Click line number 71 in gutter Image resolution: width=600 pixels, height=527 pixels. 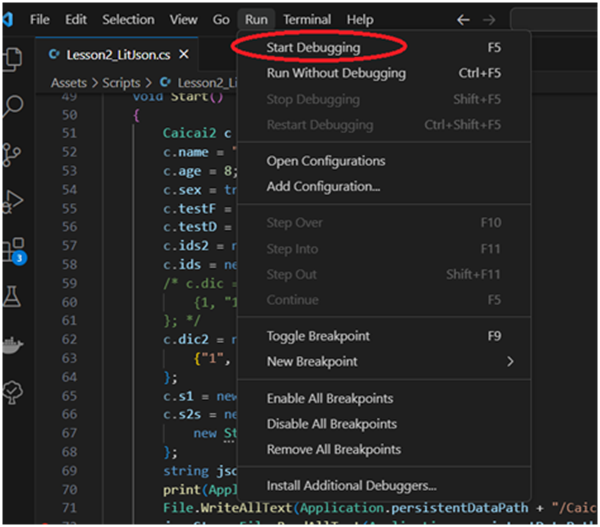click(x=70, y=508)
